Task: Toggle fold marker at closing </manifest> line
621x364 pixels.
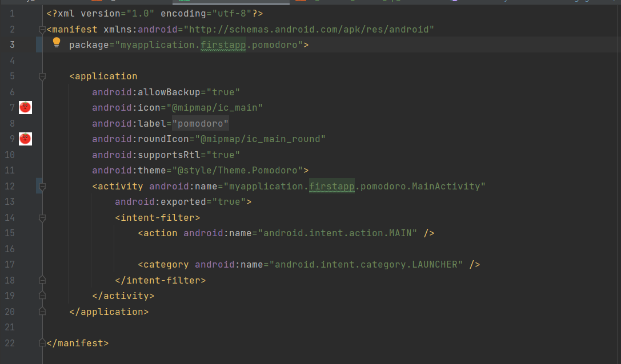Action: click(x=42, y=343)
